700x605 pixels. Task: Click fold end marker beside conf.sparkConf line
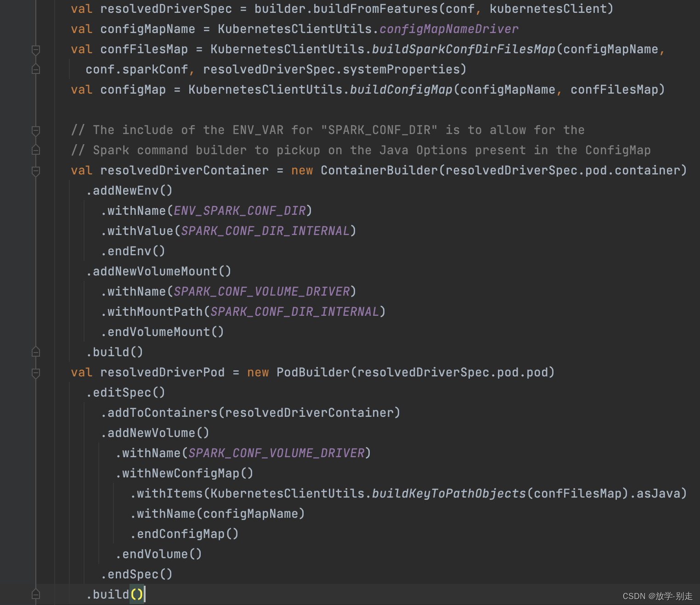pyautogui.click(x=36, y=69)
